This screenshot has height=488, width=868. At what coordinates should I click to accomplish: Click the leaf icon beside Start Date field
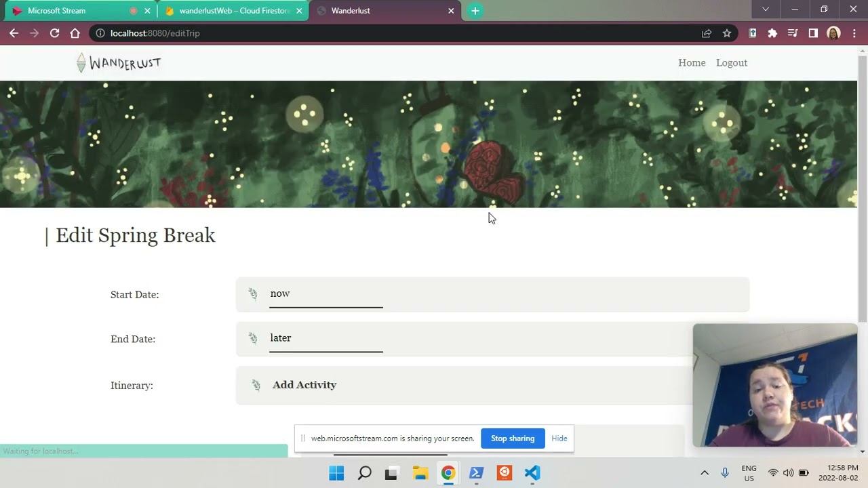point(253,294)
